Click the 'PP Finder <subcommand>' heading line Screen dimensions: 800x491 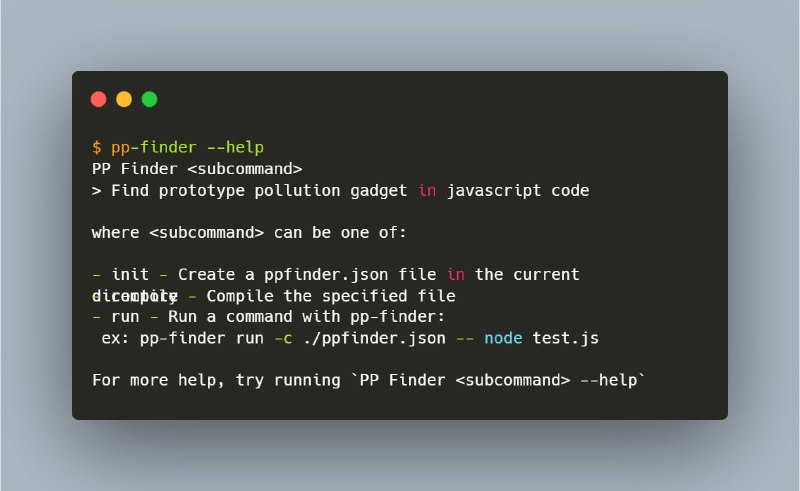197,169
